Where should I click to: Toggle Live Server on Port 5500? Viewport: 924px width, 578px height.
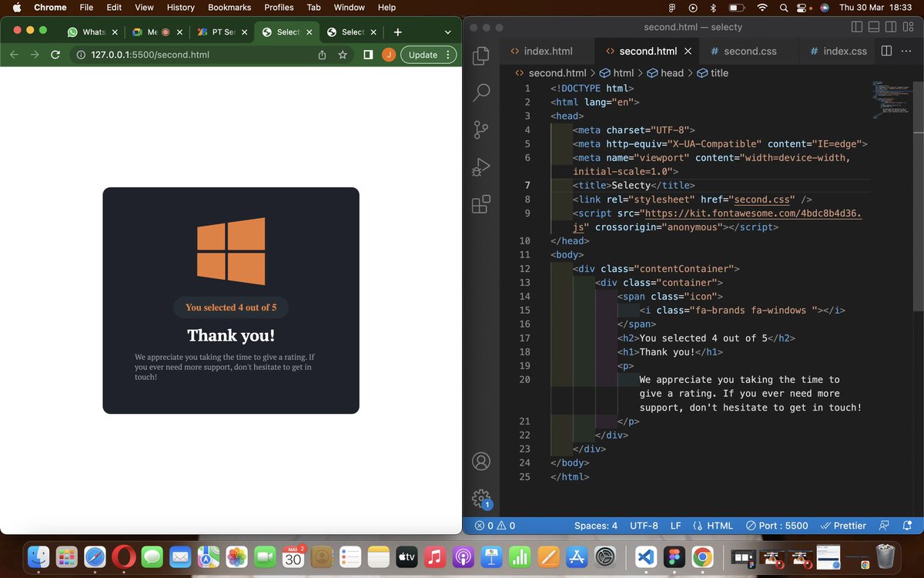777,526
